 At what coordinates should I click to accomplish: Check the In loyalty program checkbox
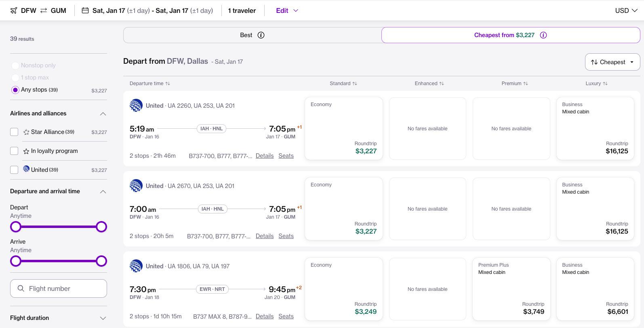[14, 151]
